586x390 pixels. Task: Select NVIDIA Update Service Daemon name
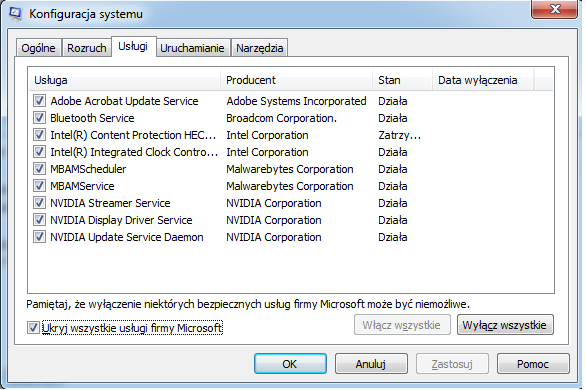[127, 237]
